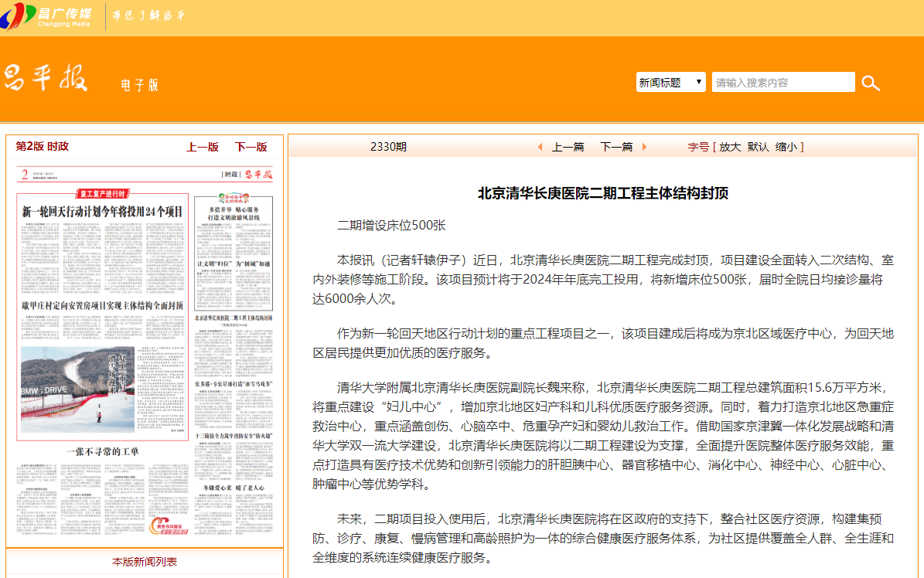This screenshot has width=924, height=578.
Task: Click the left arrow beside 上一篇
Action: point(540,147)
